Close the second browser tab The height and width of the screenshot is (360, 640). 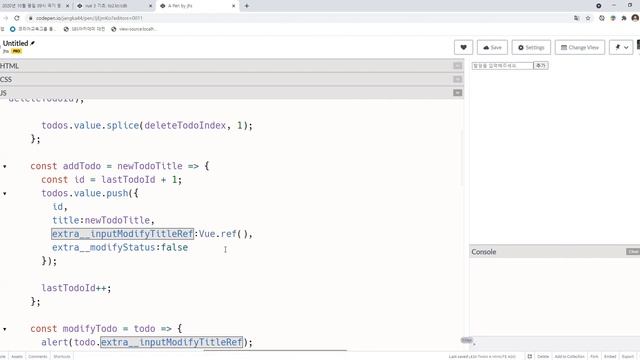(x=150, y=6)
